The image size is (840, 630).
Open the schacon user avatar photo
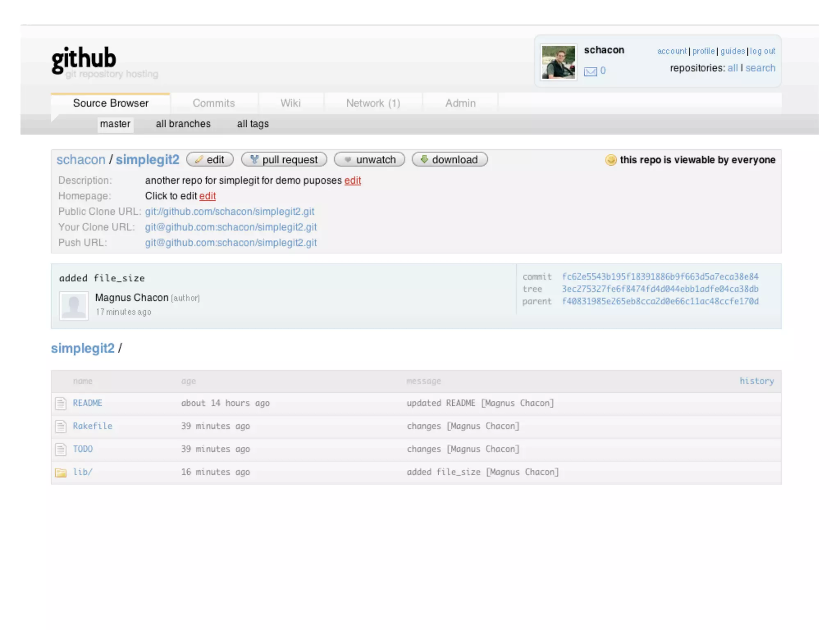pyautogui.click(x=558, y=62)
